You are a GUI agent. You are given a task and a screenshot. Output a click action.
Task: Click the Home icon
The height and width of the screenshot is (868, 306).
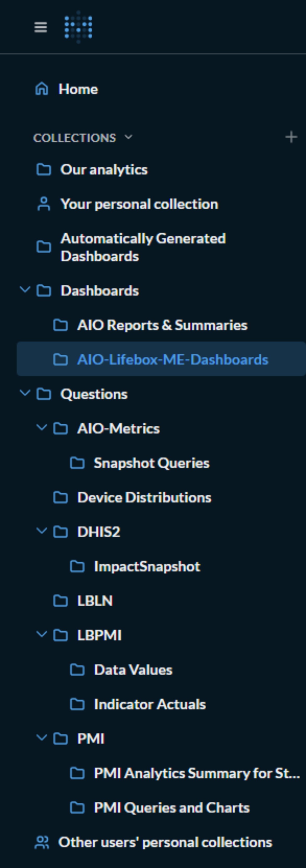click(42, 89)
